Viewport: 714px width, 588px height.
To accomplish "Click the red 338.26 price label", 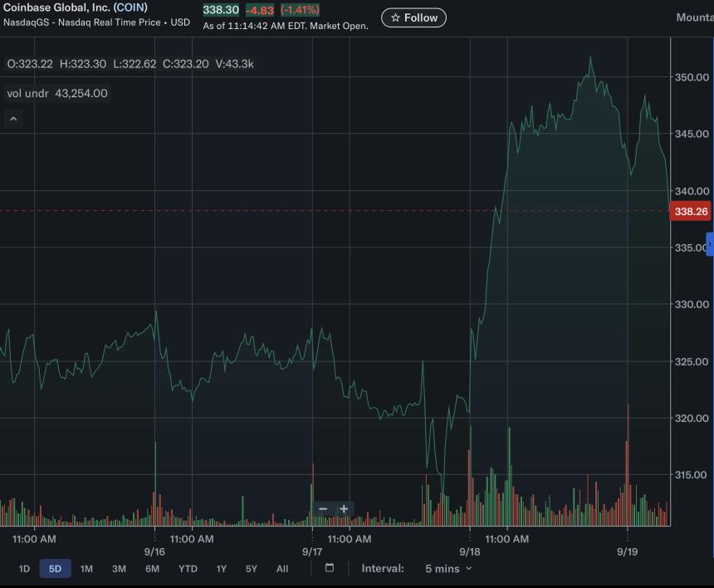I will coord(690,212).
